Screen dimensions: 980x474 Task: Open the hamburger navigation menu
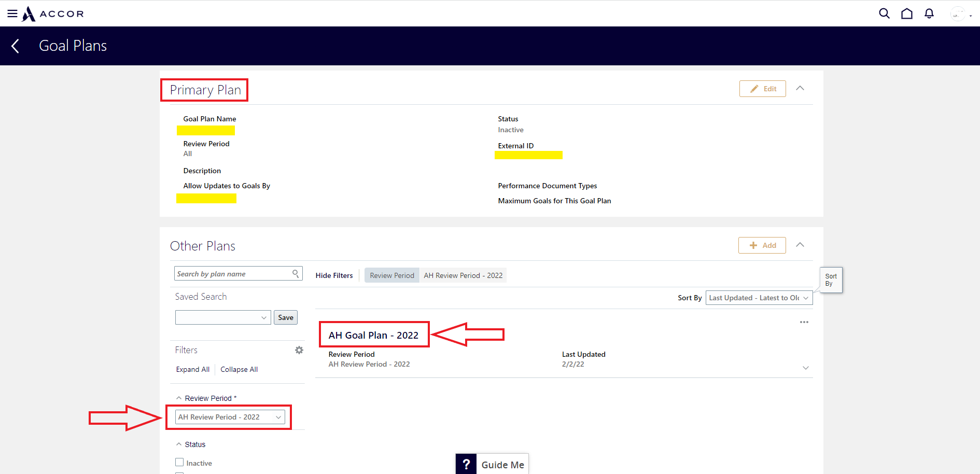pyautogui.click(x=12, y=13)
